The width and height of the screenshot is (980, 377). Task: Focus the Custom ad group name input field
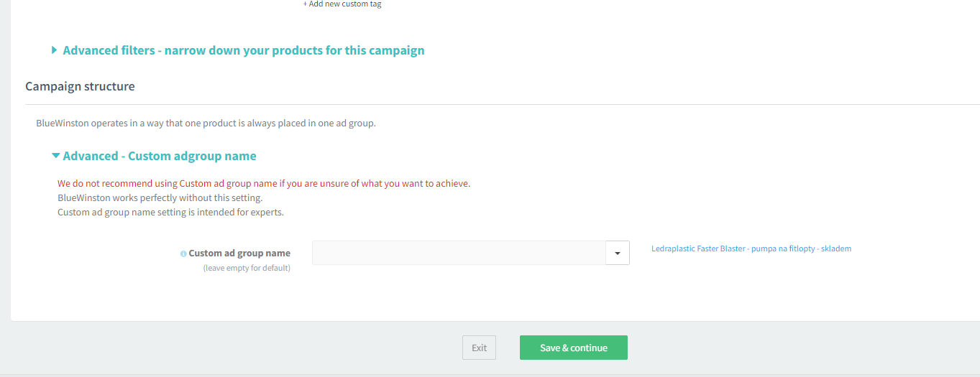click(459, 253)
